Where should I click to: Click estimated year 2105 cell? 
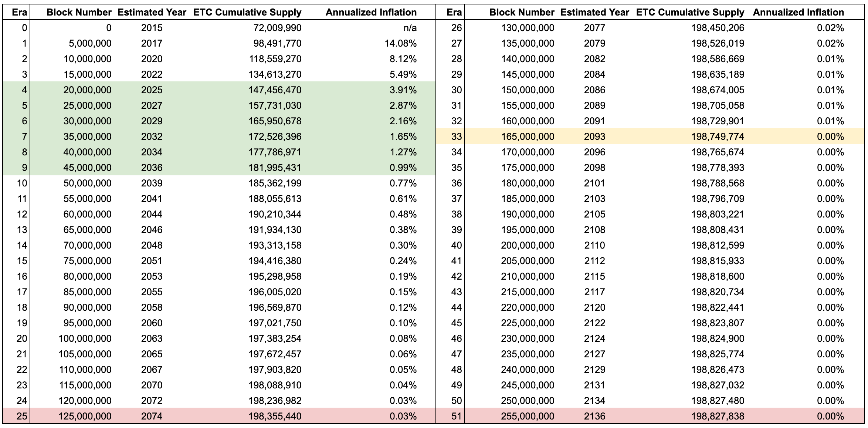(x=595, y=214)
